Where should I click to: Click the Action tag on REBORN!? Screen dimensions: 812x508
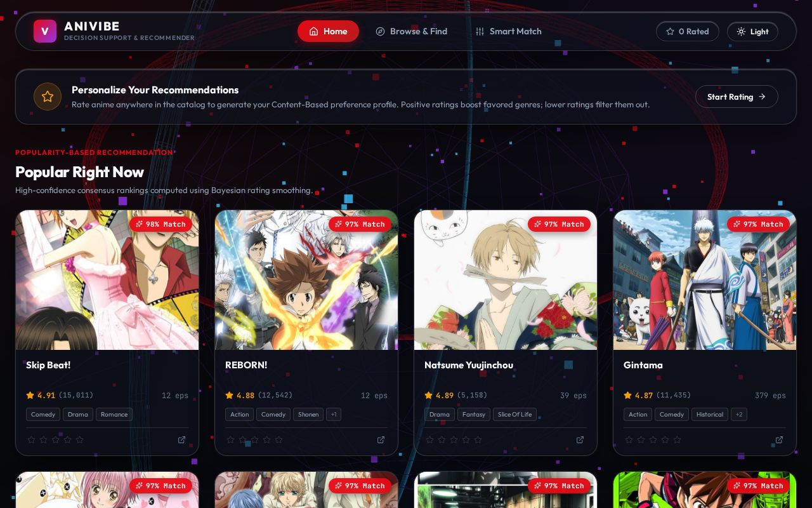coord(240,415)
